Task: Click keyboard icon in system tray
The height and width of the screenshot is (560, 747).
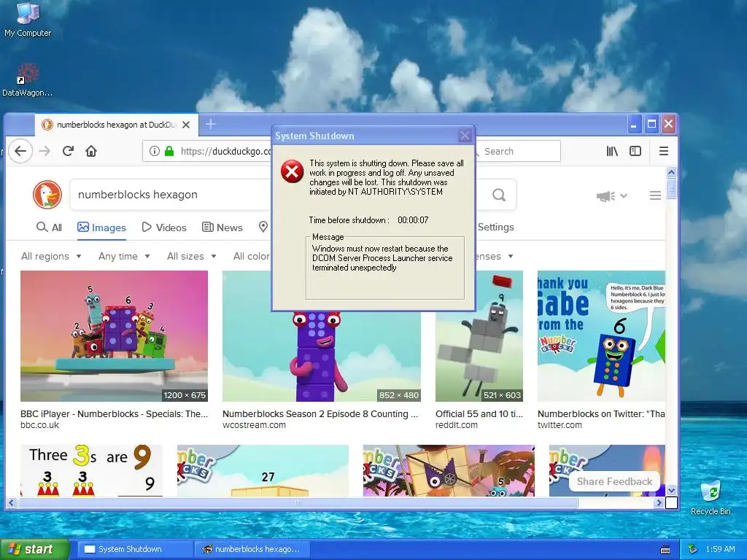Action: tap(665, 550)
